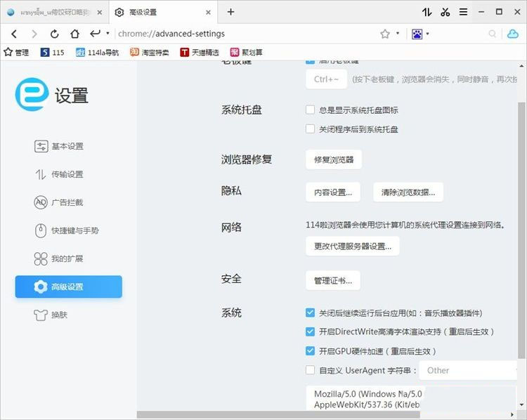Select the 高级设置 browser tab

pos(163,12)
